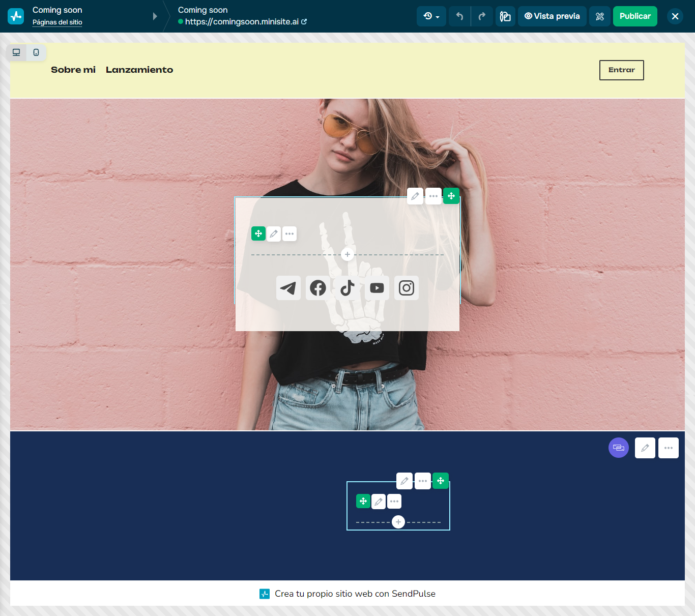Open the Sobre mi menu item
This screenshot has width=695, height=616.
(x=73, y=70)
